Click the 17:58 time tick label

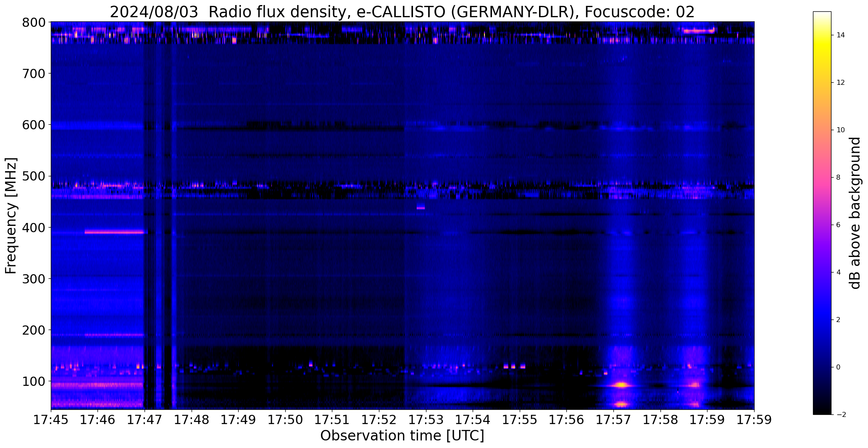coord(660,420)
